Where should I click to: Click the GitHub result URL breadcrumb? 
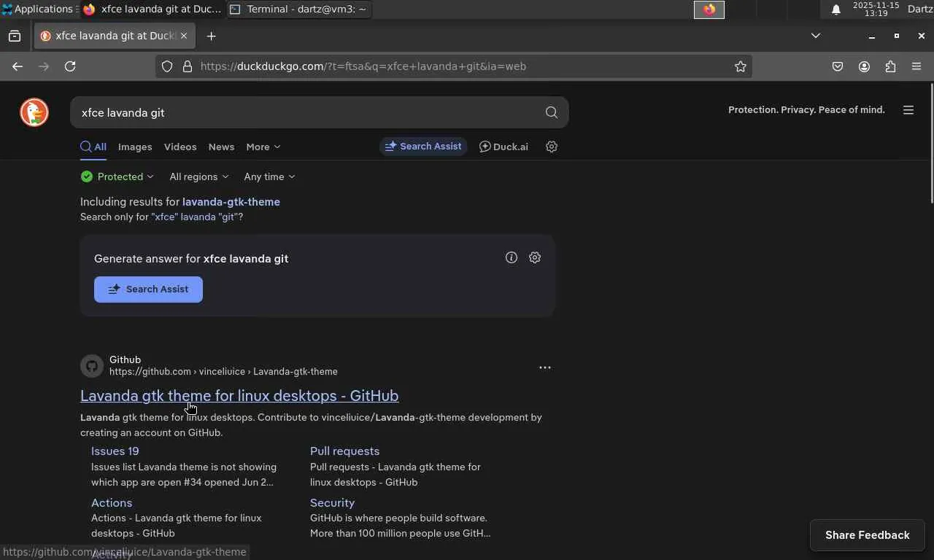pos(223,372)
